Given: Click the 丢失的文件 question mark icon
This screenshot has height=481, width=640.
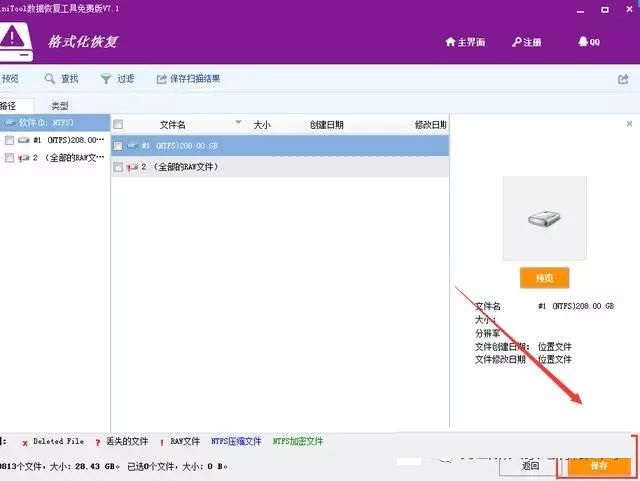Looking at the screenshot, I should pyautogui.click(x=98, y=443).
